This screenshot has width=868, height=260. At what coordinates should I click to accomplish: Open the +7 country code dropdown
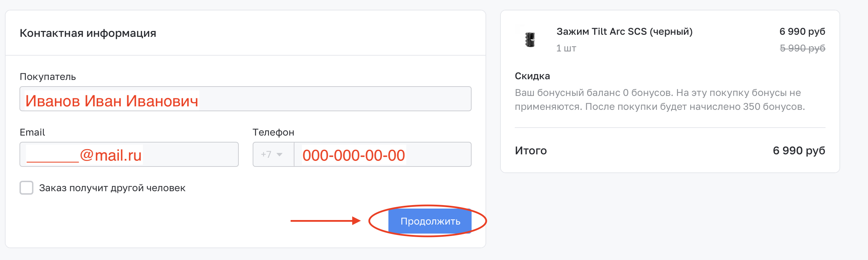point(273,154)
